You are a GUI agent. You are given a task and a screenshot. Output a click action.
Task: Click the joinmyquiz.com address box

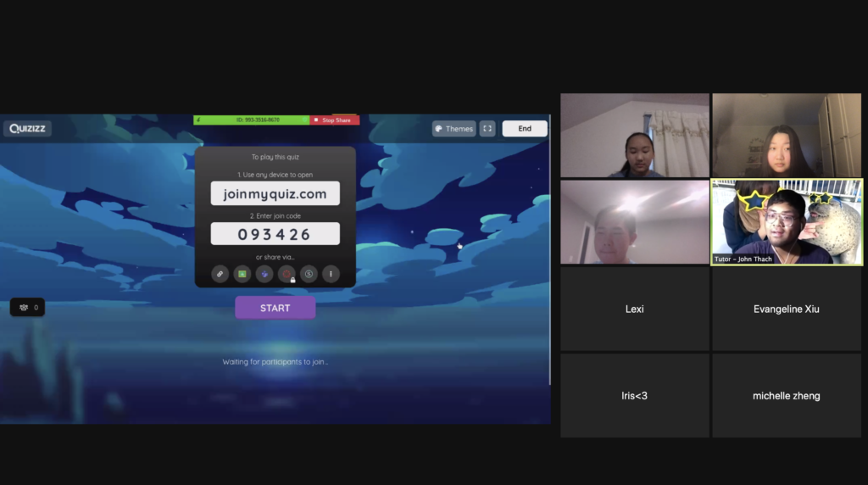pos(275,194)
